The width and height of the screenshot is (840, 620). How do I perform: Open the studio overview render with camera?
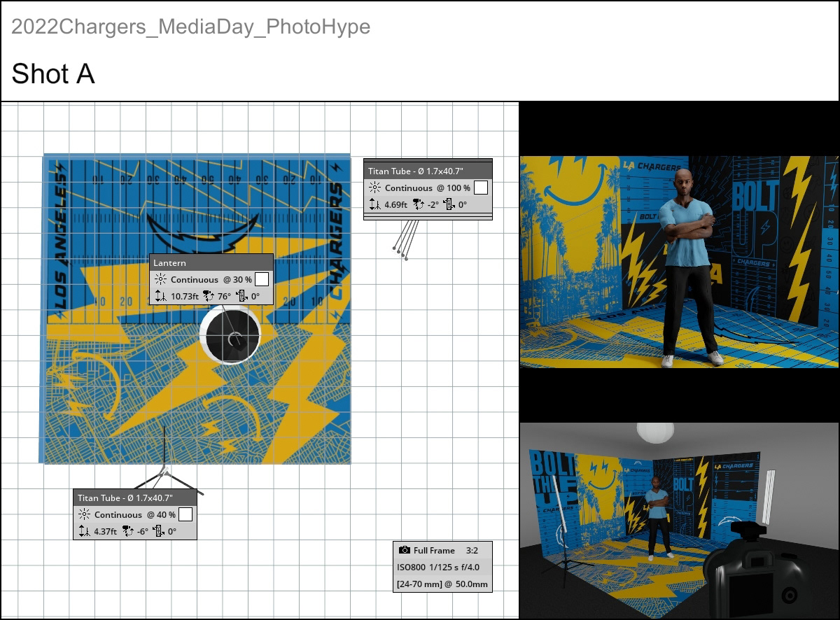[x=679, y=520]
